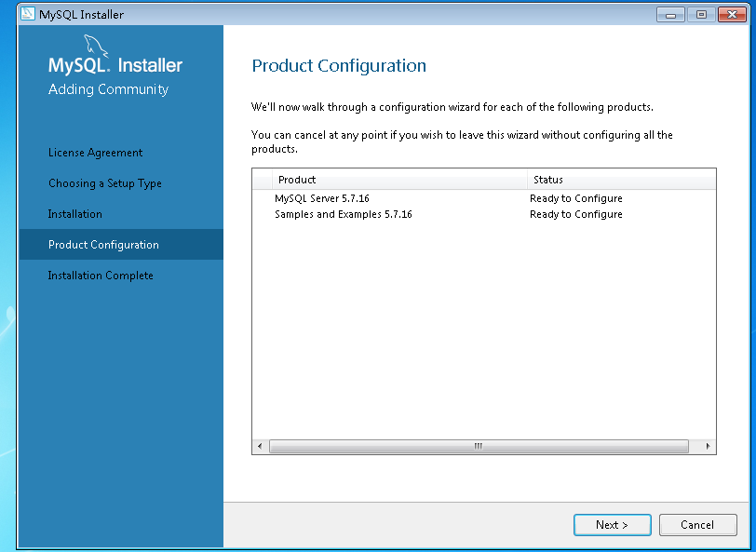Screen dimensions: 756x552
Task: Select the License Agreement step
Action: point(96,153)
